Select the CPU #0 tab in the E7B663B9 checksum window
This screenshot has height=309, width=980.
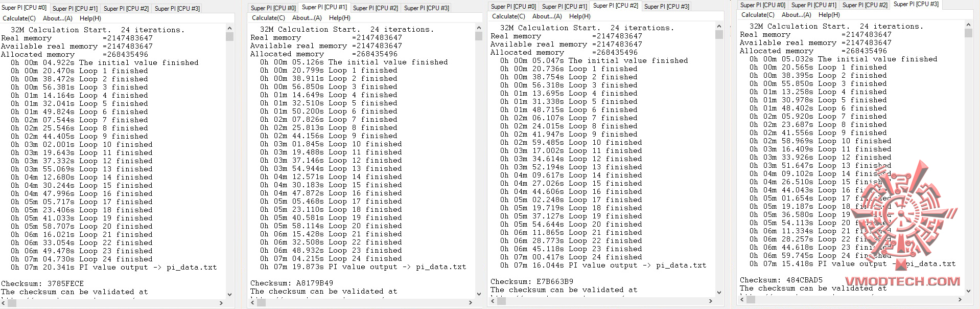tap(513, 6)
